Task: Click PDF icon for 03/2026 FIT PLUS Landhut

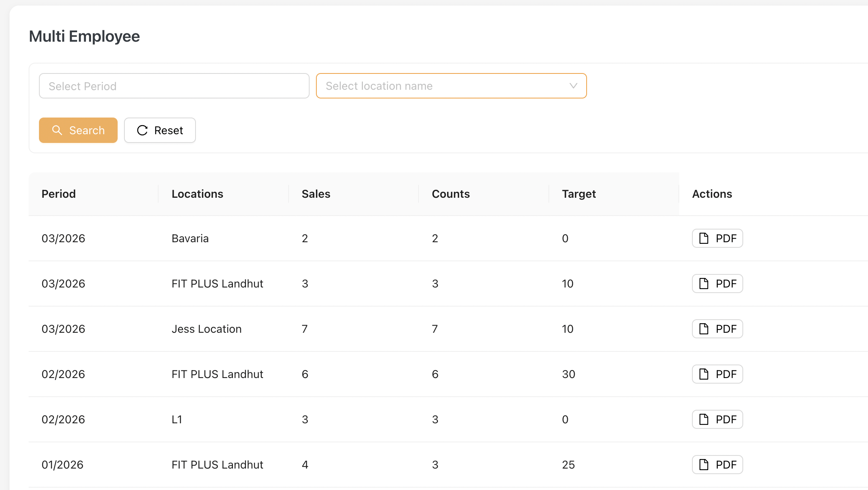Action: point(704,284)
